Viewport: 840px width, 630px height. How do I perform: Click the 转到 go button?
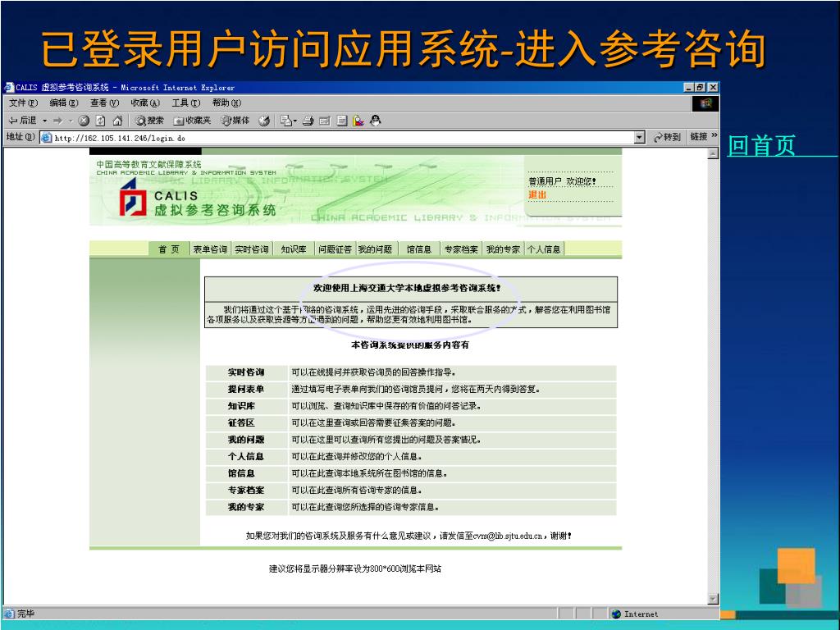click(667, 137)
